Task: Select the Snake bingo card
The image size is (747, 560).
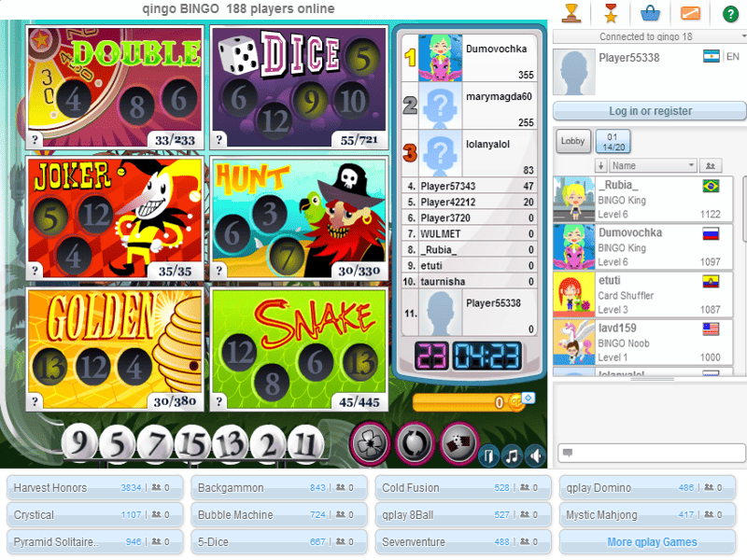Action: [x=299, y=349]
